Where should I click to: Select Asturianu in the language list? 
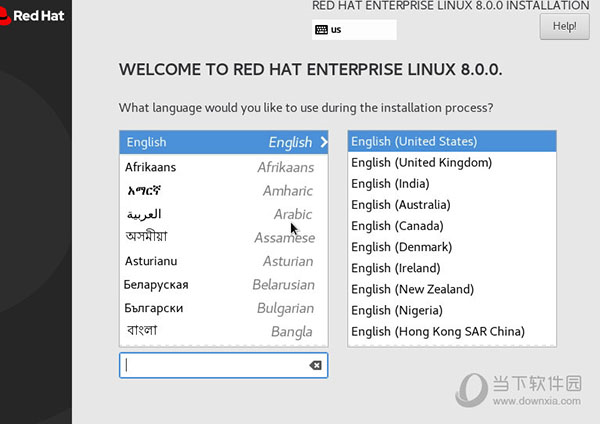[223, 261]
